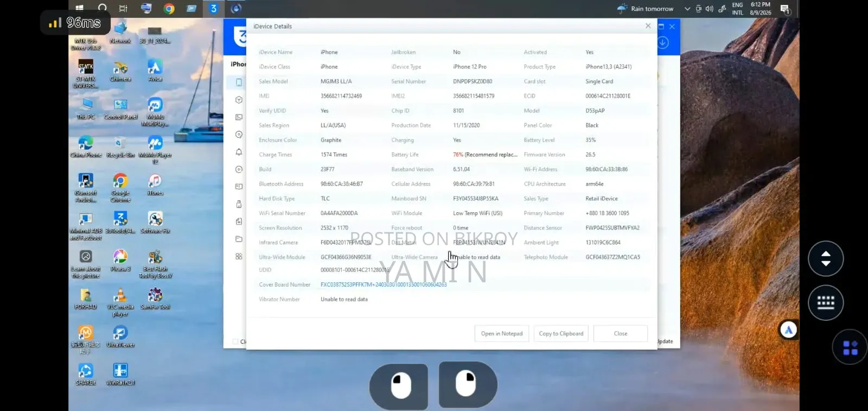Open the Chimera desktop shortcut
This screenshot has width=868, height=411.
tap(120, 72)
